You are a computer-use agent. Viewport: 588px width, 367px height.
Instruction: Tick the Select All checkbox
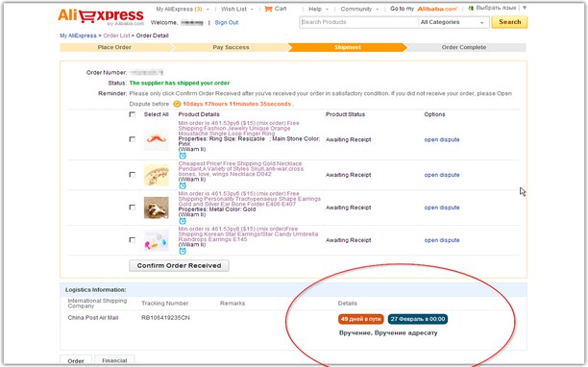[132, 114]
